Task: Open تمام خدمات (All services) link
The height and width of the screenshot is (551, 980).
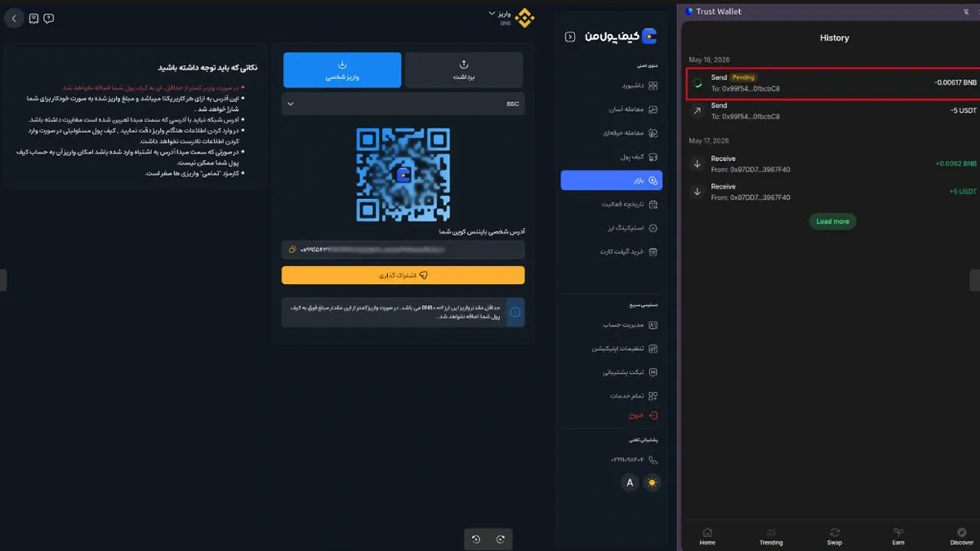Action: [634, 396]
